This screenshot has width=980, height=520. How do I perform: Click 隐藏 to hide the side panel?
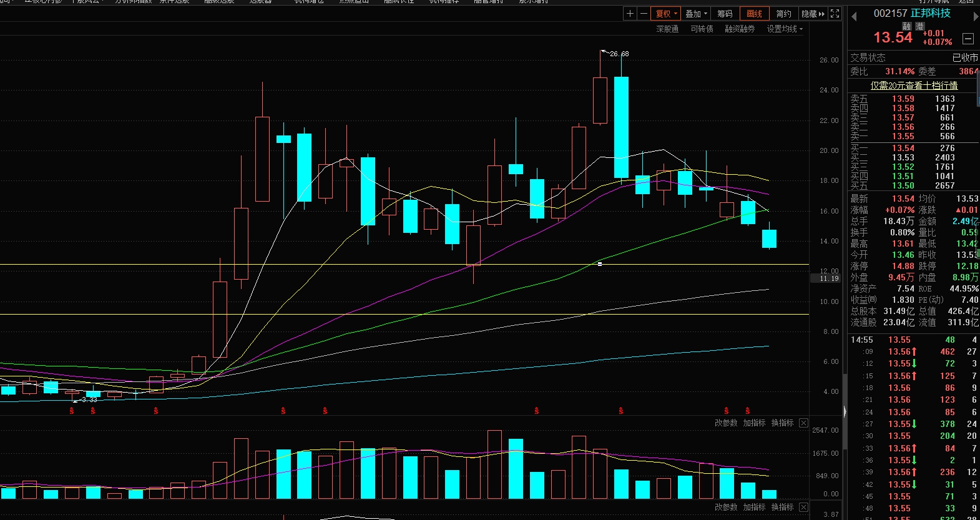(x=813, y=14)
